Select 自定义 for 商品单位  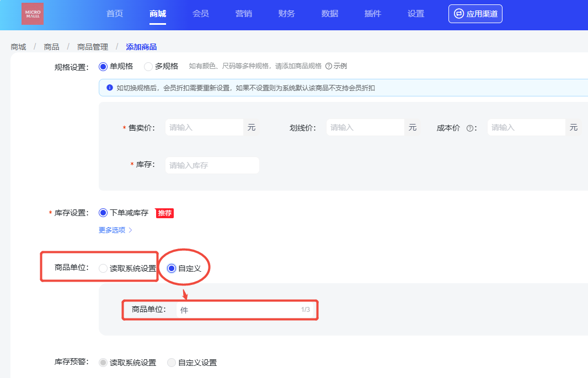click(x=172, y=268)
